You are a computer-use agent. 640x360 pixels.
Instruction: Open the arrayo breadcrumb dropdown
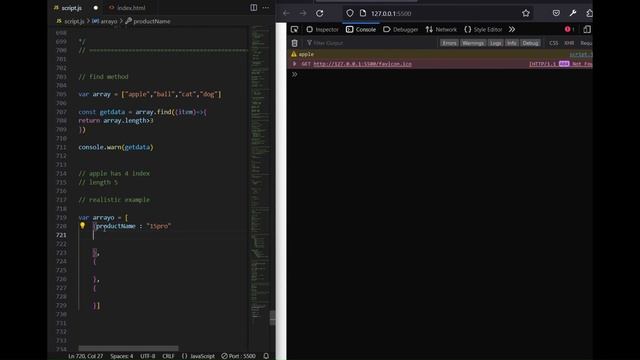click(104, 21)
